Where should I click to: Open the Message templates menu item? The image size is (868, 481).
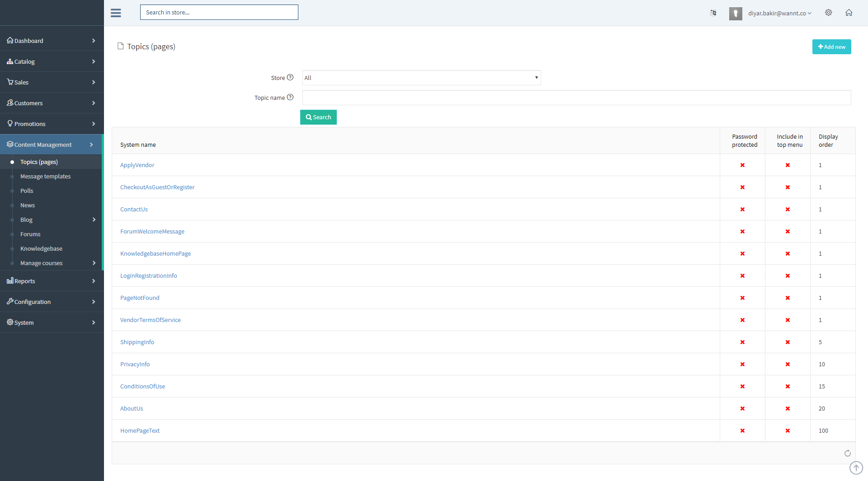[45, 176]
